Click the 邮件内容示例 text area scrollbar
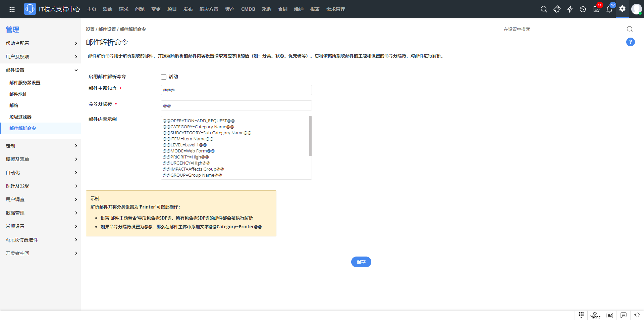Image resolution: width=644 pixels, height=320 pixels. [310, 136]
